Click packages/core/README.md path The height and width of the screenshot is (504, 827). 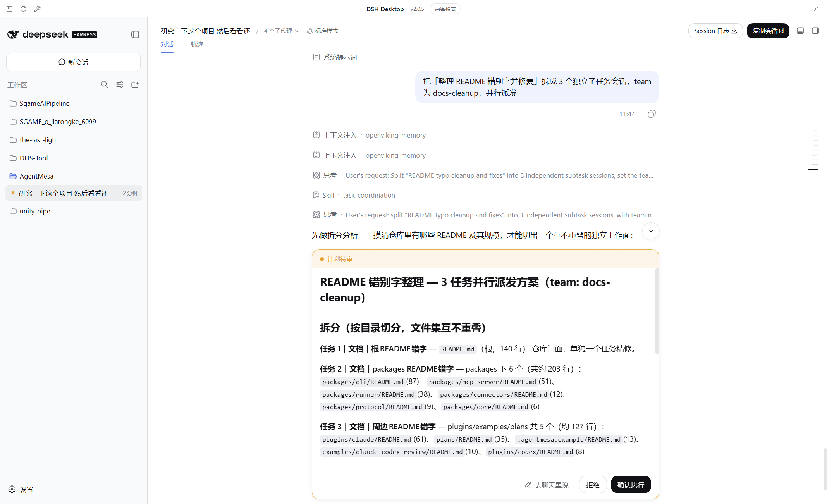(x=486, y=407)
